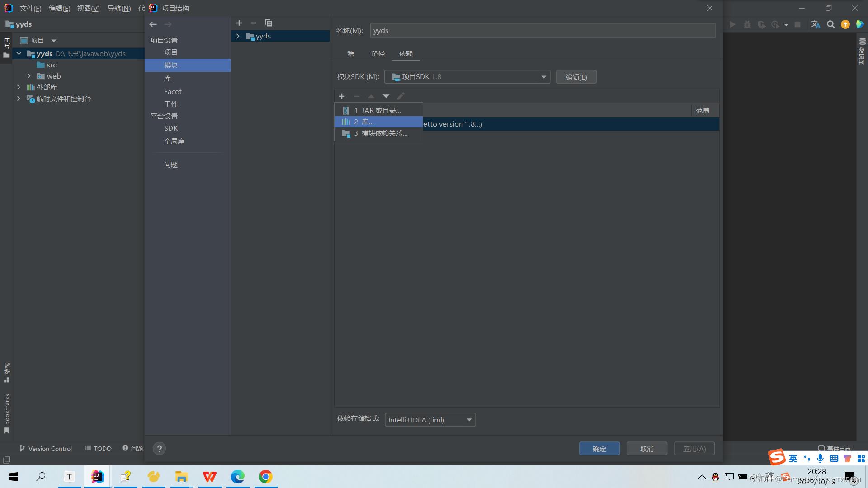
Task: Open the help question mark icon
Action: click(x=159, y=449)
